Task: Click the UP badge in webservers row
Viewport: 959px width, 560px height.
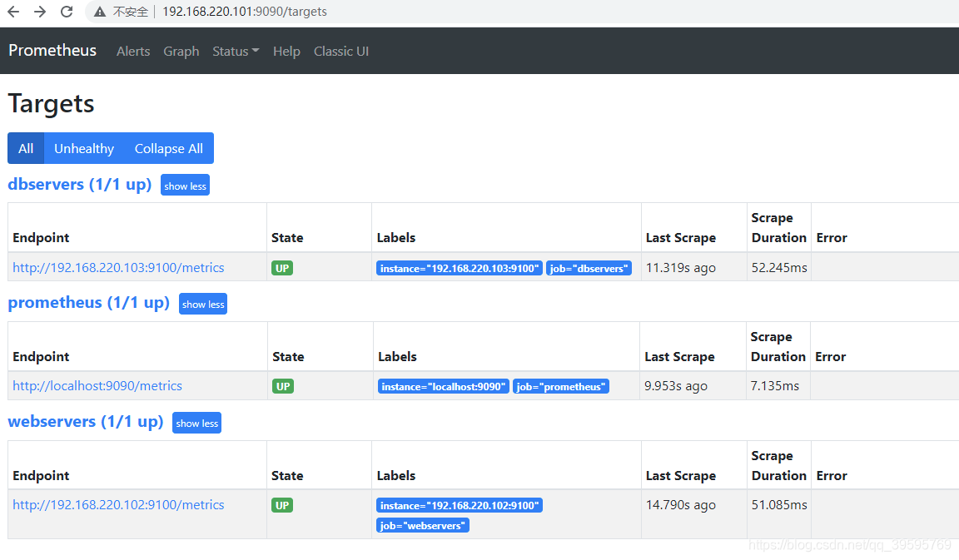Action: click(282, 506)
